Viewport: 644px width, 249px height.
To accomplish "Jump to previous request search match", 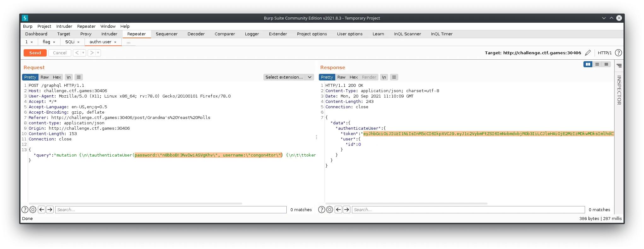I will (42, 210).
